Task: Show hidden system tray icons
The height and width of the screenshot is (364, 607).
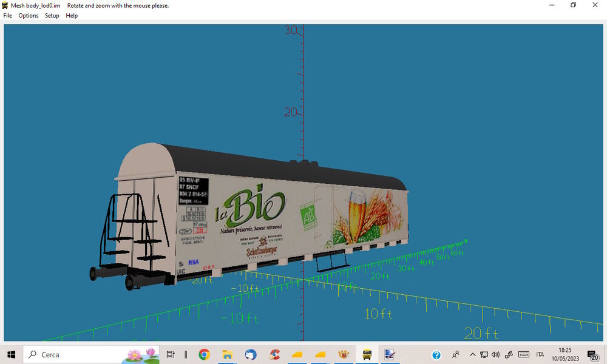Action: point(473,354)
